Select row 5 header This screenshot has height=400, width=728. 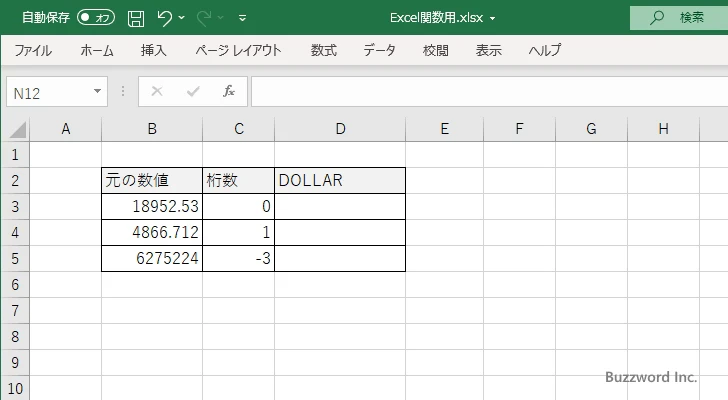pyautogui.click(x=15, y=258)
